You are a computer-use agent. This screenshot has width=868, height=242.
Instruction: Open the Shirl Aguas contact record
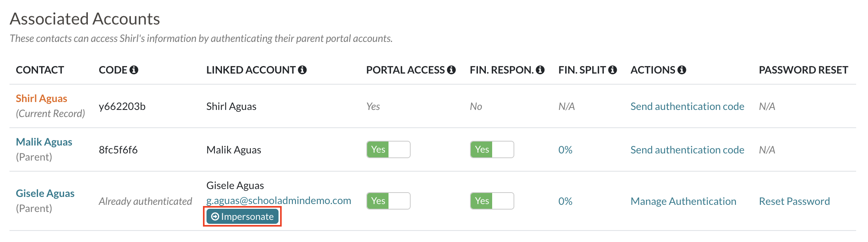tap(42, 98)
